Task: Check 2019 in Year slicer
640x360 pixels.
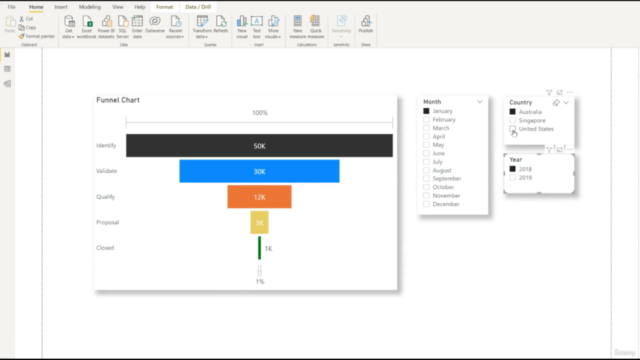Action: click(513, 178)
